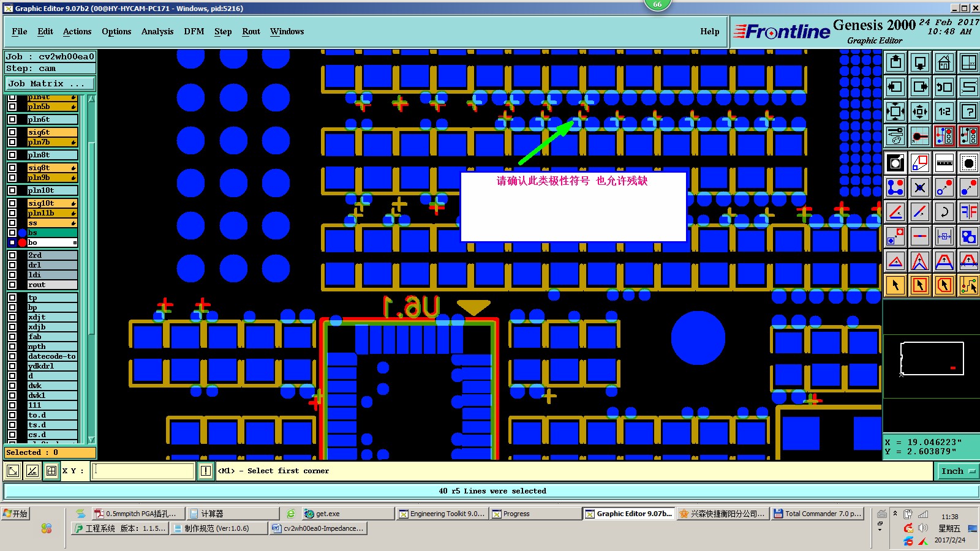
Task: Click the pan left icon
Action: [x=895, y=87]
